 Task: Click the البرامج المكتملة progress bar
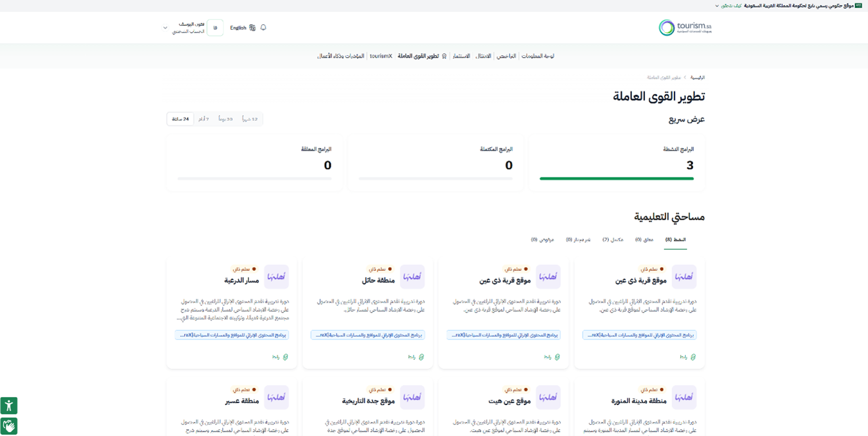coord(435,178)
